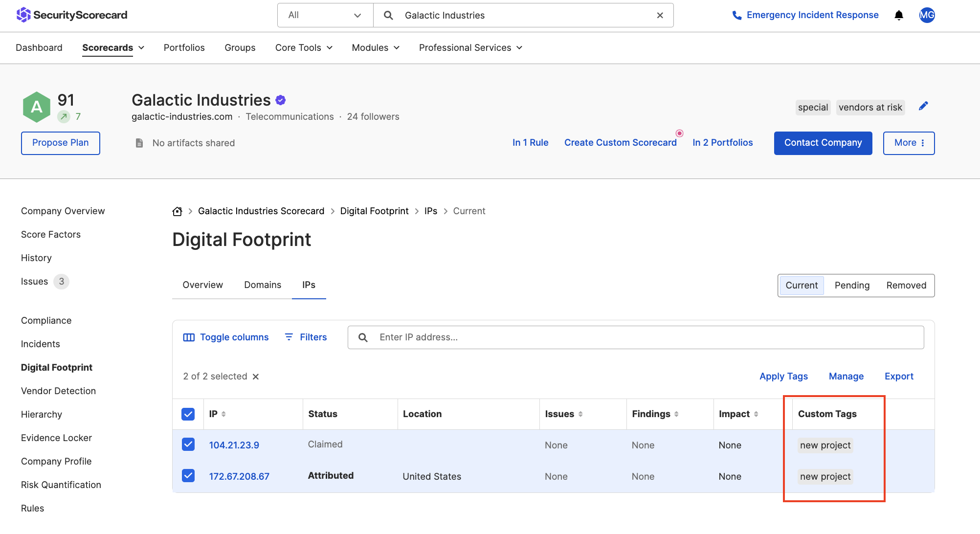Sort by the Findings column
Viewport: 980px width, 534px height.
point(676,414)
